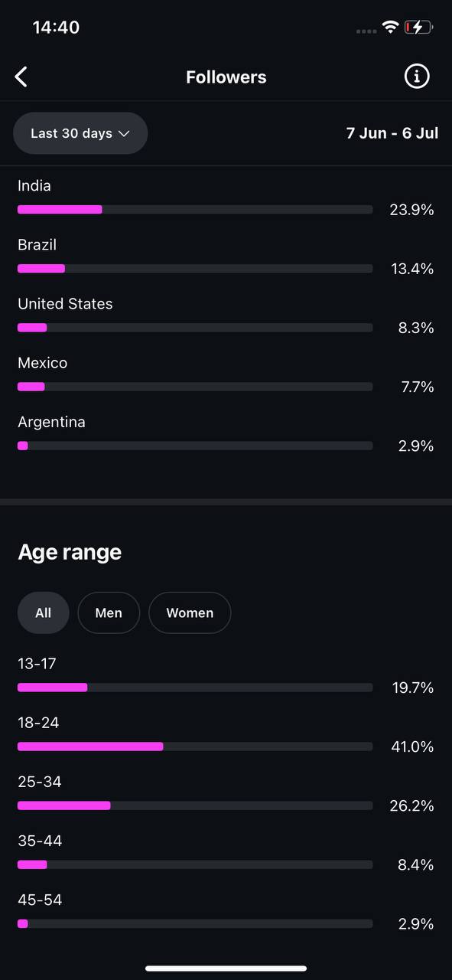Select the Brazil country row
This screenshot has width=452, height=980.
click(226, 257)
